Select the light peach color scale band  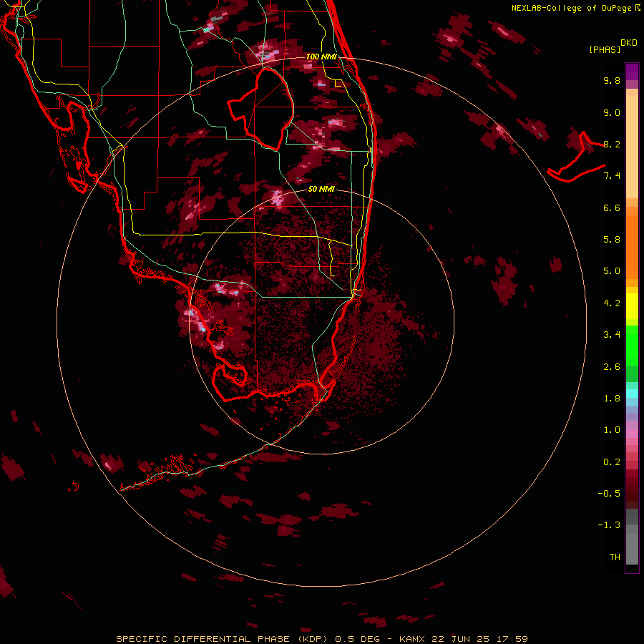tap(632, 147)
